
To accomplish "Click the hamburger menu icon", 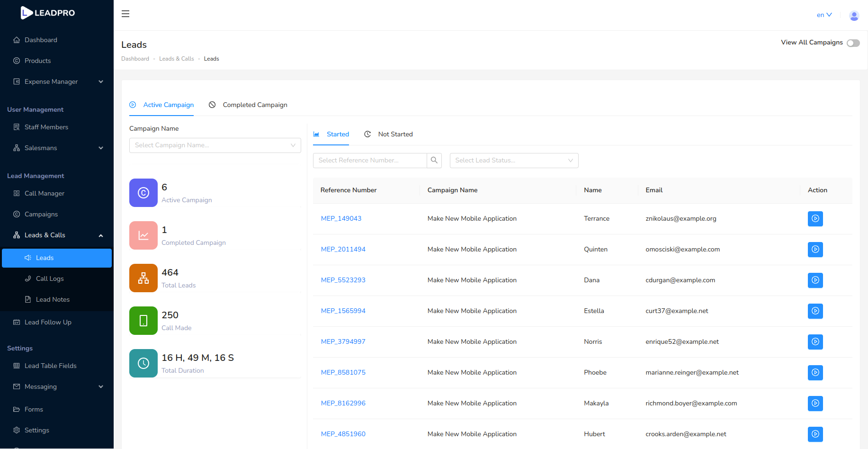I will (125, 14).
